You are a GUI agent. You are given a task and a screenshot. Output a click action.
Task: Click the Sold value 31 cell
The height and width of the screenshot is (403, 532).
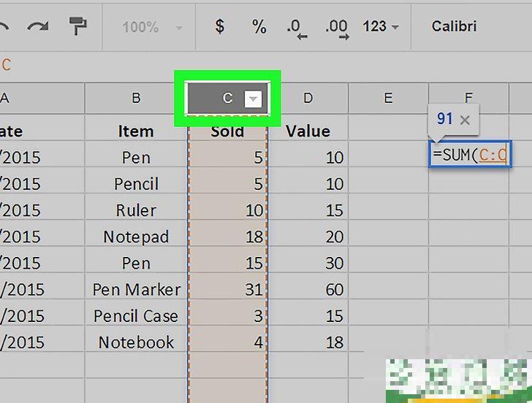click(x=228, y=289)
